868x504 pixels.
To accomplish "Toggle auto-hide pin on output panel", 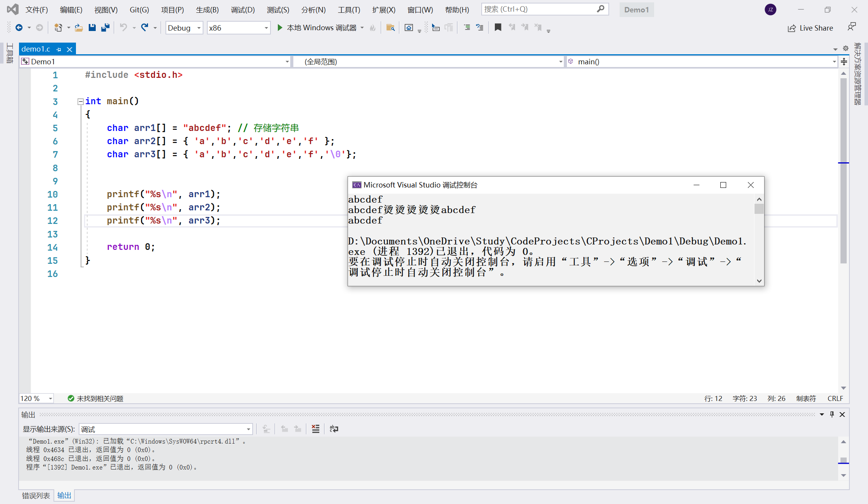I will 832,415.
